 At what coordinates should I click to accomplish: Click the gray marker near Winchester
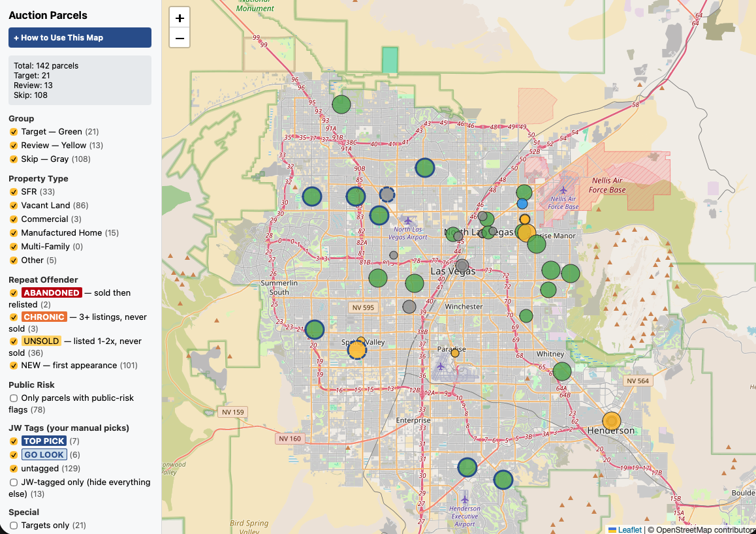pyautogui.click(x=409, y=307)
